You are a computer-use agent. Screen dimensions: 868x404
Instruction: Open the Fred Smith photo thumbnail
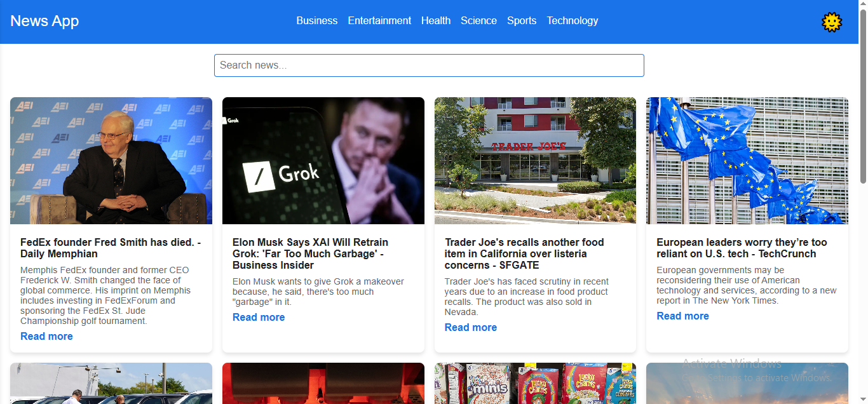(x=111, y=161)
